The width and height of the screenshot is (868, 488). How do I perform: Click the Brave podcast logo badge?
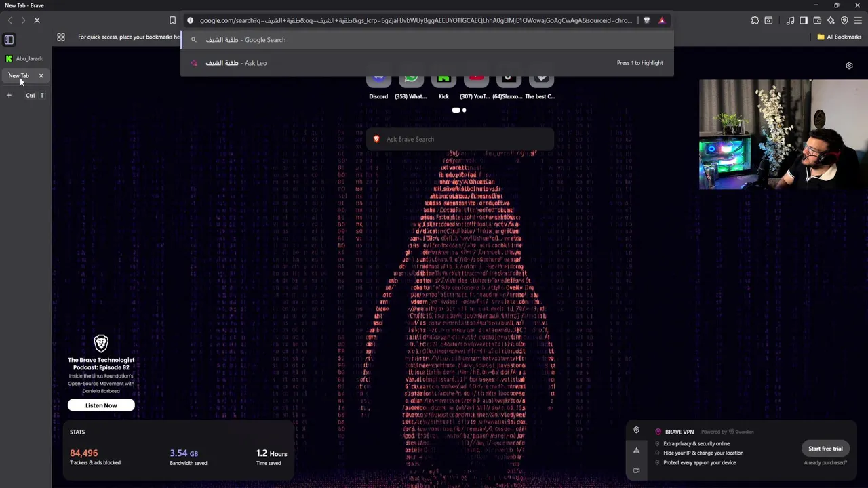(101, 344)
